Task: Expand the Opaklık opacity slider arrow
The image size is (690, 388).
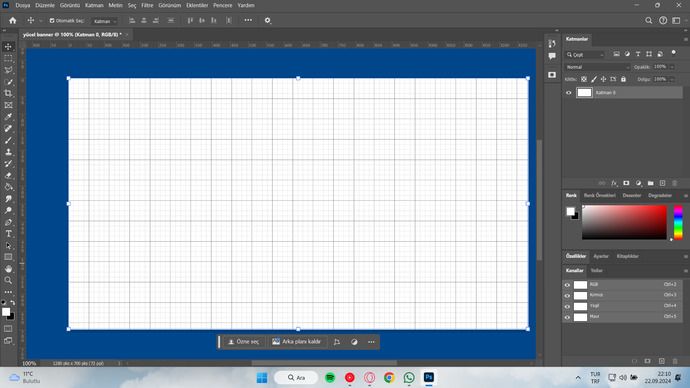Action: tap(672, 67)
